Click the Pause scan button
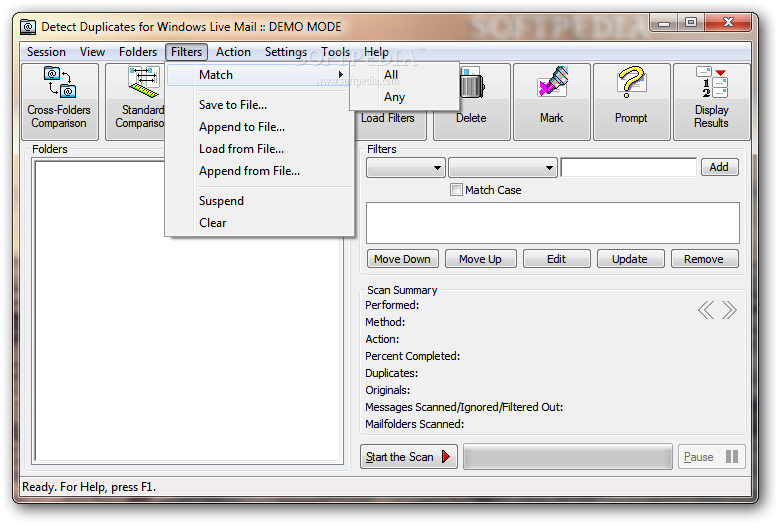 [x=711, y=456]
